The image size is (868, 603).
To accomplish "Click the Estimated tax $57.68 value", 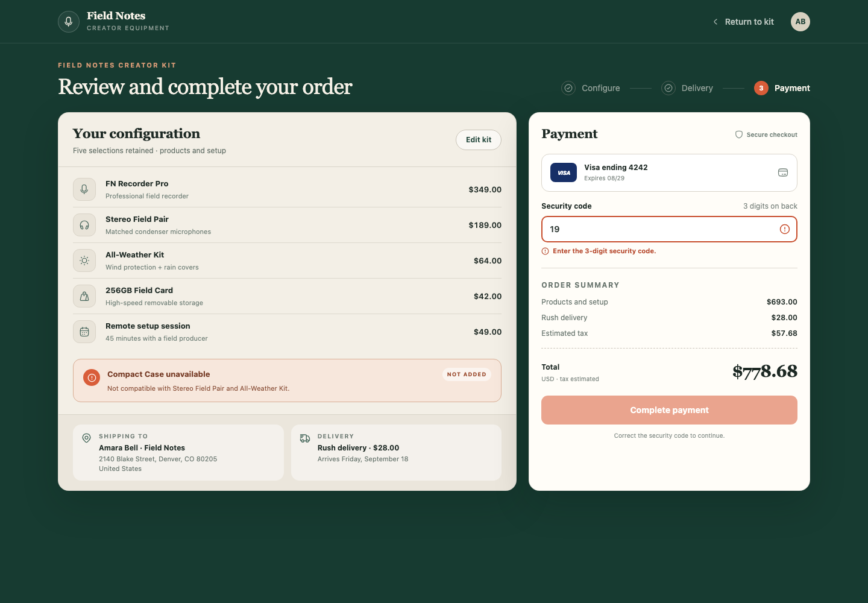I will tap(784, 333).
